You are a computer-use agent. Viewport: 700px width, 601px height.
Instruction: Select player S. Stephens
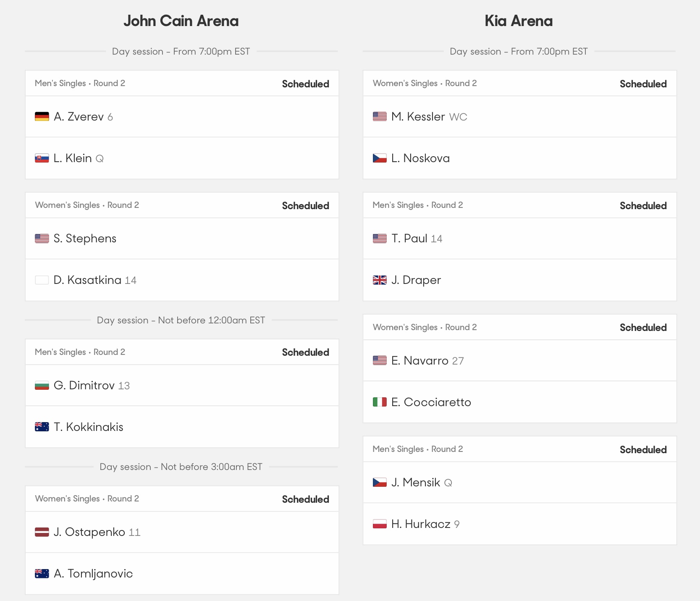click(x=85, y=239)
